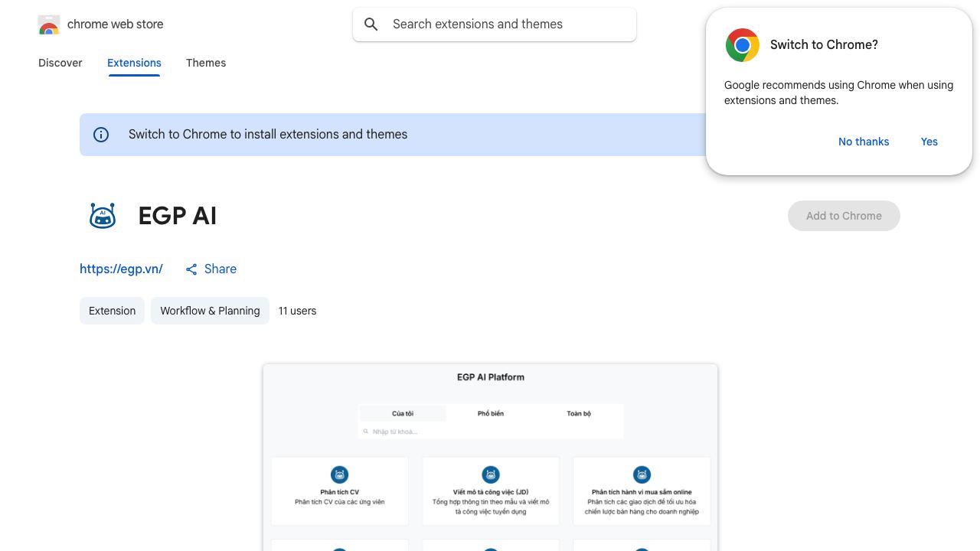Click the share icon next to Share

191,269
